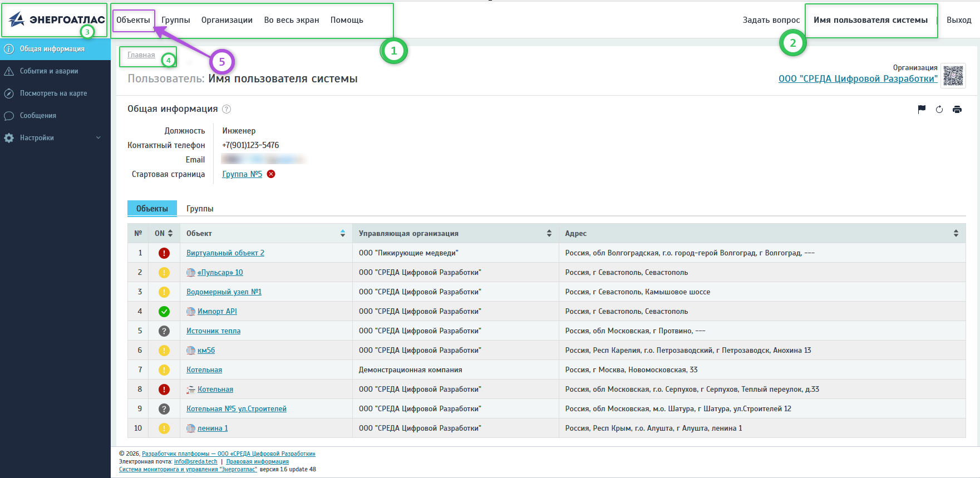The width and height of the screenshot is (980, 478).
Task: Open Котельная №5 ул.Строителей link
Action: (237, 409)
